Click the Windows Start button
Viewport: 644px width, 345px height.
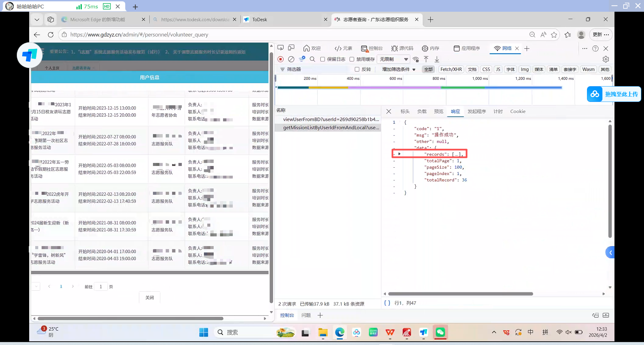point(204,332)
